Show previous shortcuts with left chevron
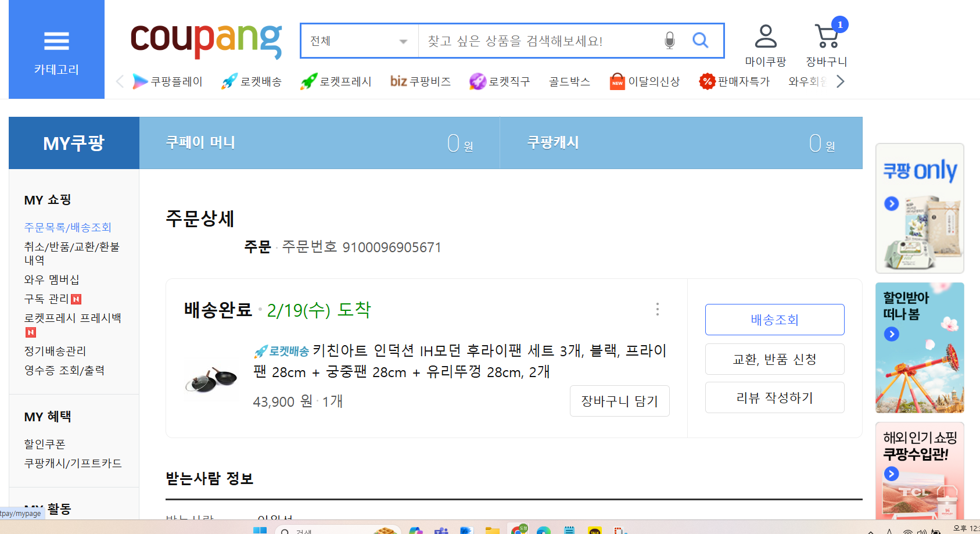 tap(120, 81)
